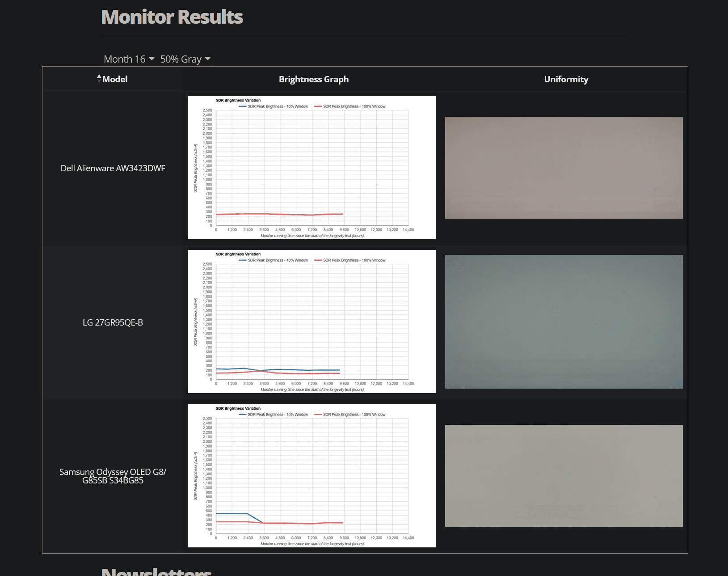Open the 50% Gray dropdown

[x=185, y=59]
